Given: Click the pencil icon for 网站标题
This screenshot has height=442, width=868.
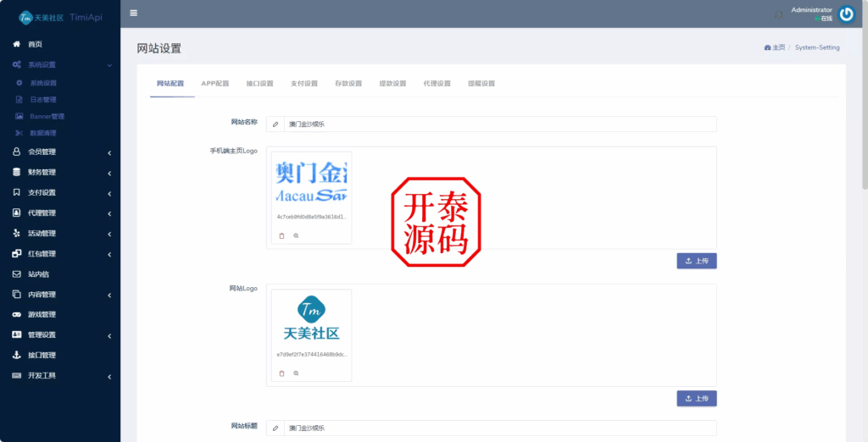Looking at the screenshot, I should pos(275,428).
